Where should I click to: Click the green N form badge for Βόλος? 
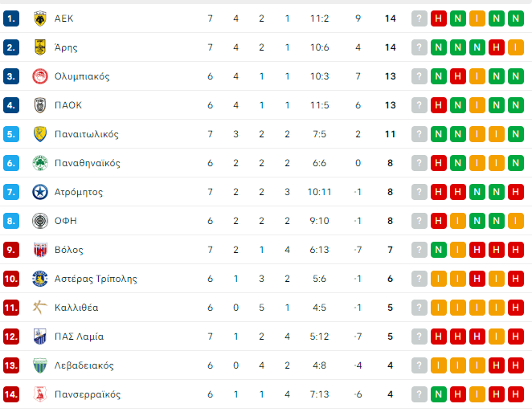point(439,250)
